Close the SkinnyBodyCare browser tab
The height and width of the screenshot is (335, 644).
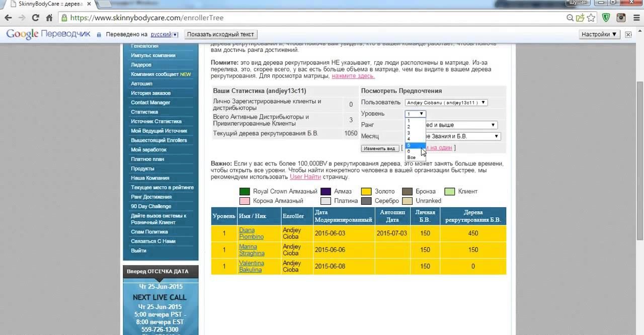90,4
